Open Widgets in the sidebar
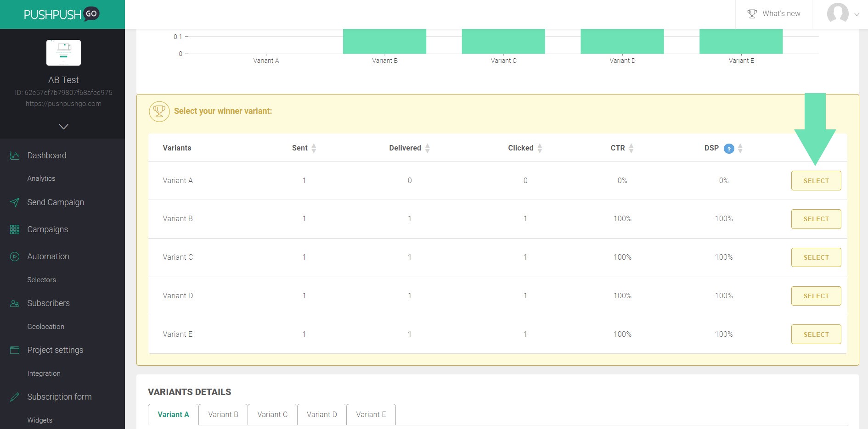This screenshot has height=429, width=868. click(40, 420)
